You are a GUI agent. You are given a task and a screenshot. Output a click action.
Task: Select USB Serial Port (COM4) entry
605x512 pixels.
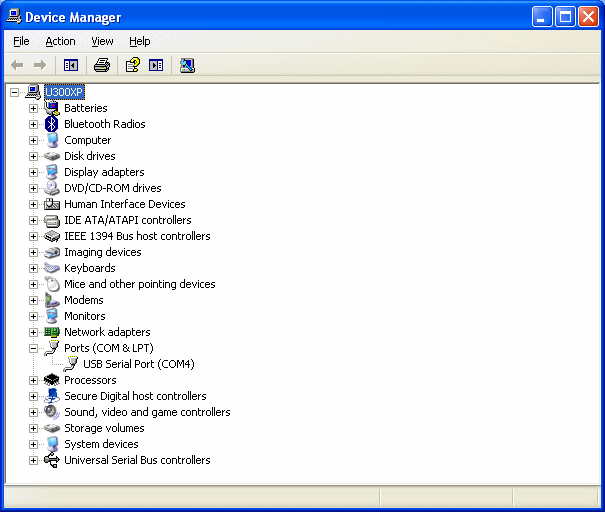click(x=139, y=364)
